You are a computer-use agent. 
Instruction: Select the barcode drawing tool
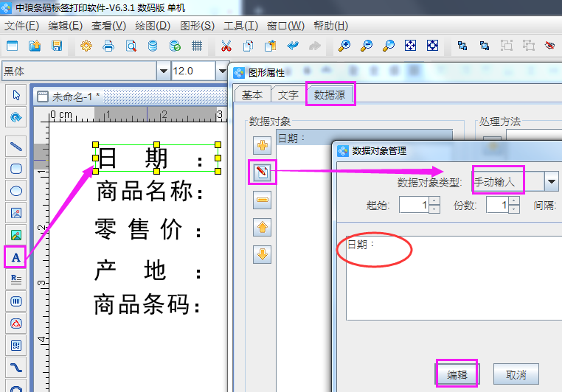16,301
